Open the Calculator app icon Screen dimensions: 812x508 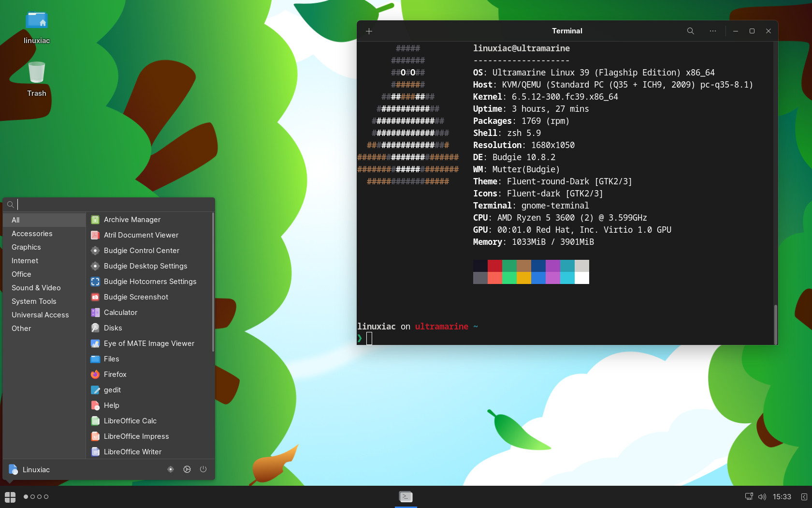95,313
